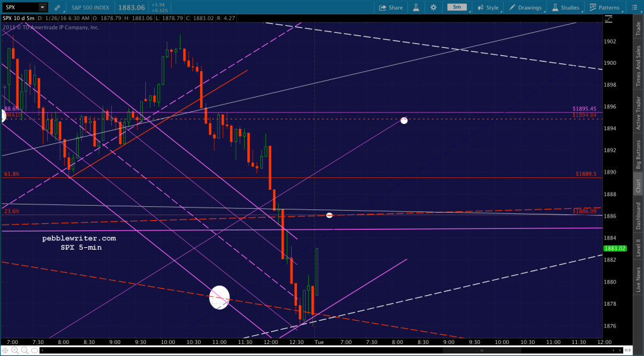Click the price axis auto-scale icon
This screenshot has width=644, height=356.
tap(608, 18)
